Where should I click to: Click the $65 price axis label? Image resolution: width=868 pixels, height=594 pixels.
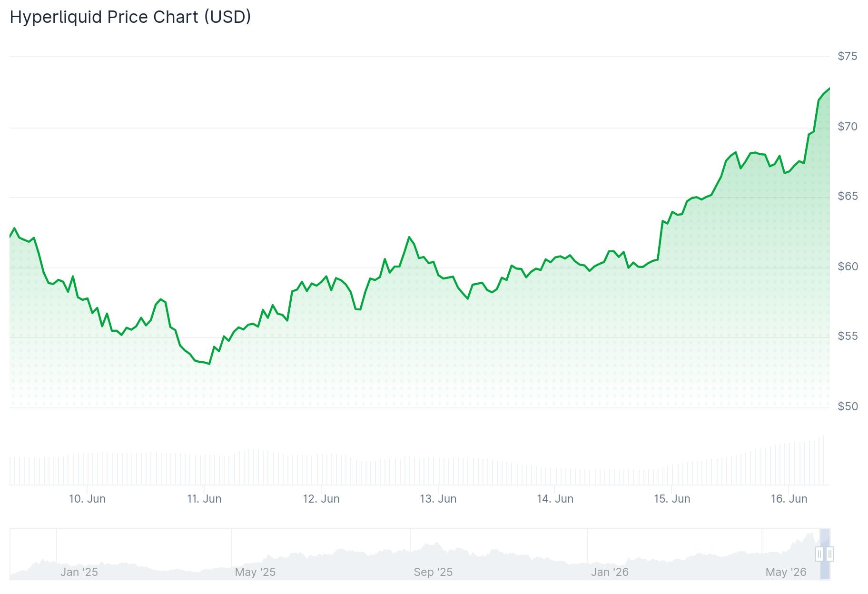click(x=848, y=196)
